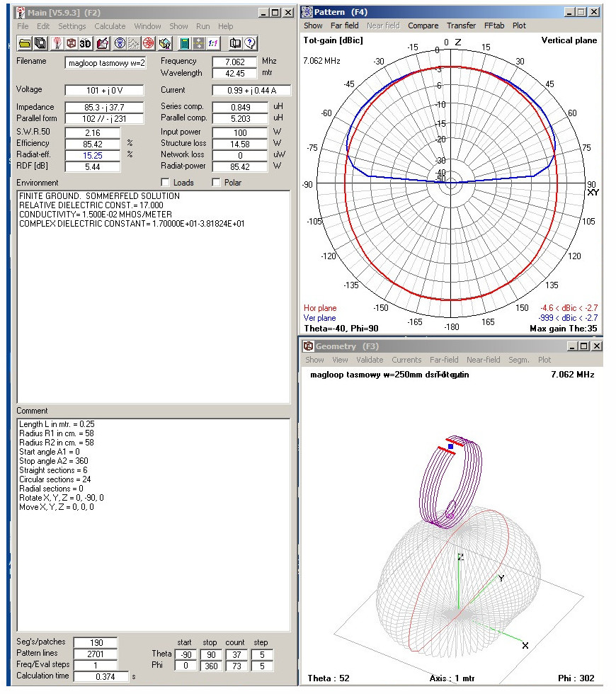
Task: Click the Theta step value field
Action: pos(261,654)
